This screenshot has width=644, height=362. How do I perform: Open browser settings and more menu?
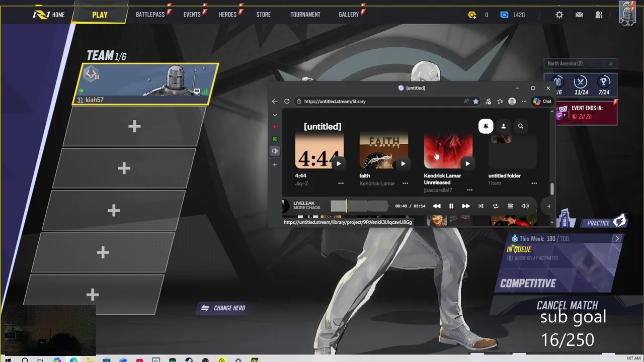524,101
